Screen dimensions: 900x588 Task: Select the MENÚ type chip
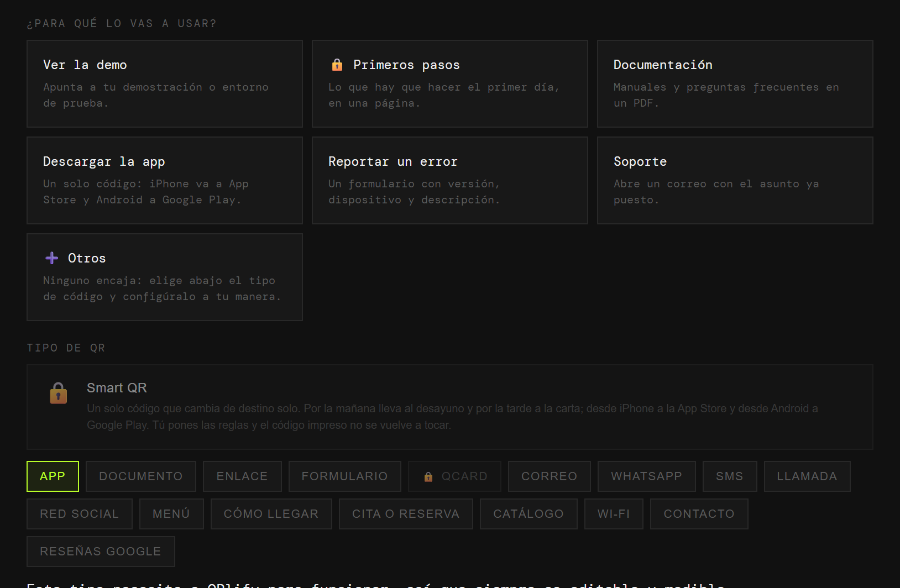(171, 514)
